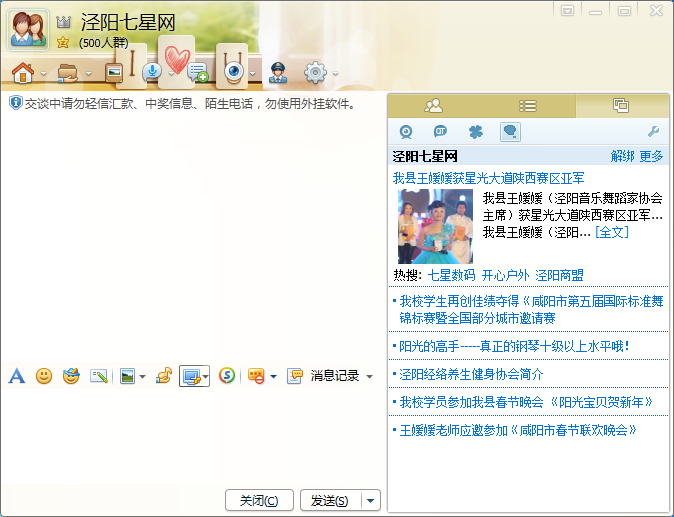Open the group photo album icon
Viewport: 674px width, 517px height.
tap(114, 73)
